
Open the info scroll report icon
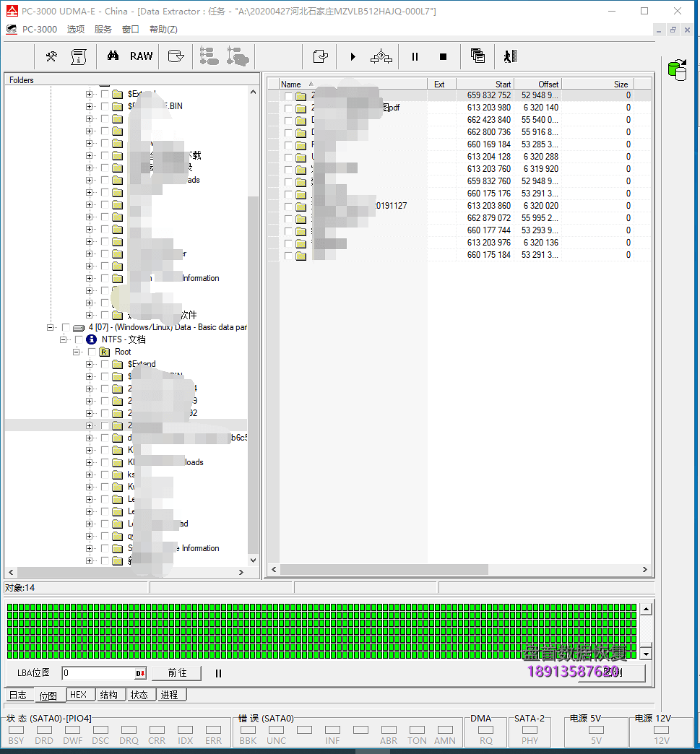click(79, 57)
